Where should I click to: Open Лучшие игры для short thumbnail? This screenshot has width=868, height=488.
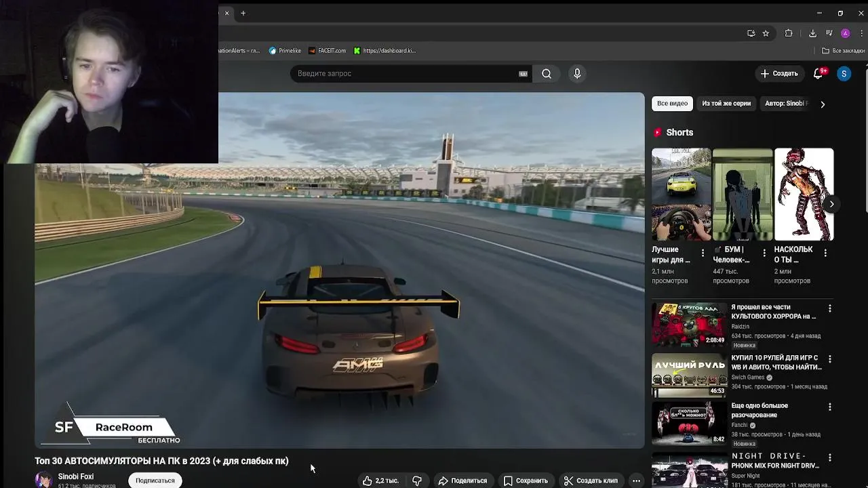point(682,195)
